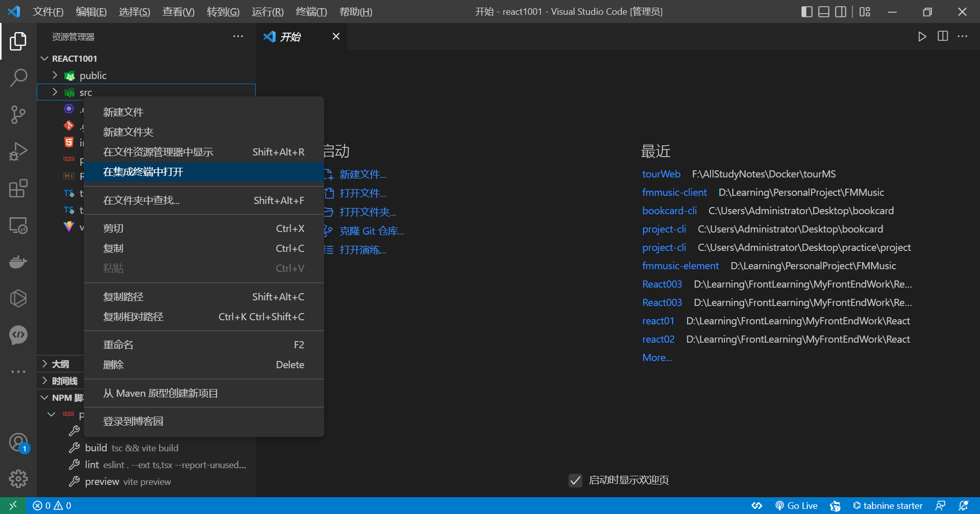Image resolution: width=980 pixels, height=514 pixels.
Task: Uncheck the 启动时显示欢迎页 checkbox
Action: 575,480
